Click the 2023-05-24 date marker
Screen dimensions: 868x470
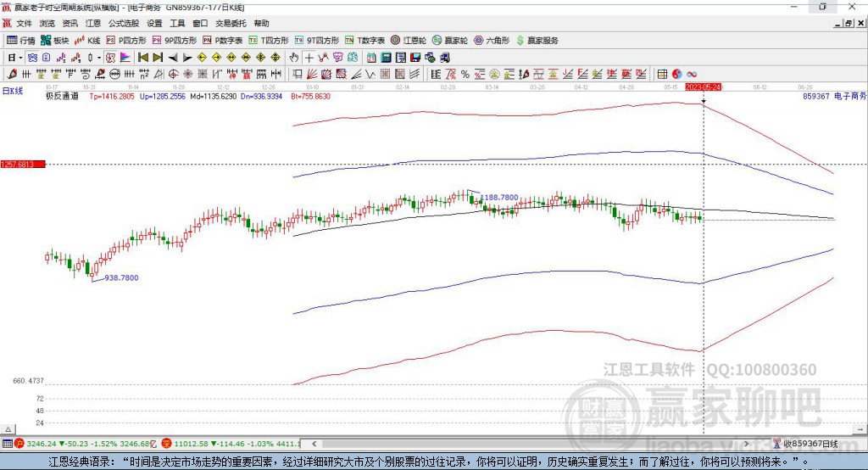coord(703,87)
